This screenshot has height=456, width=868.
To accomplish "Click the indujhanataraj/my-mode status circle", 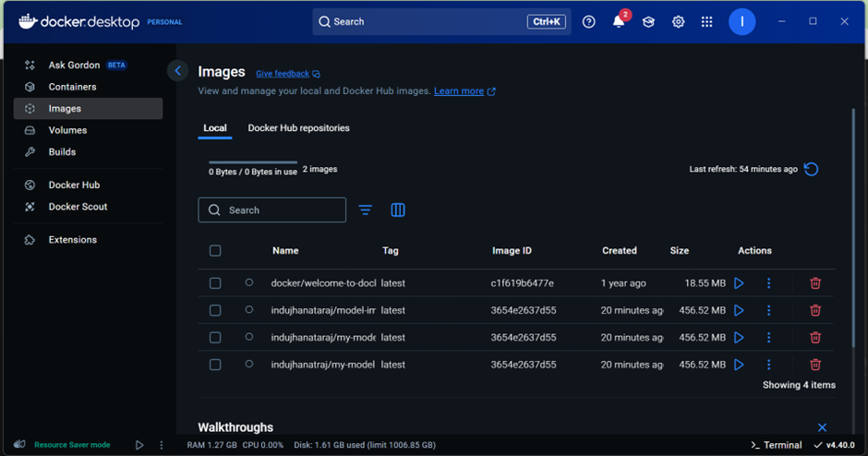I will (x=249, y=337).
